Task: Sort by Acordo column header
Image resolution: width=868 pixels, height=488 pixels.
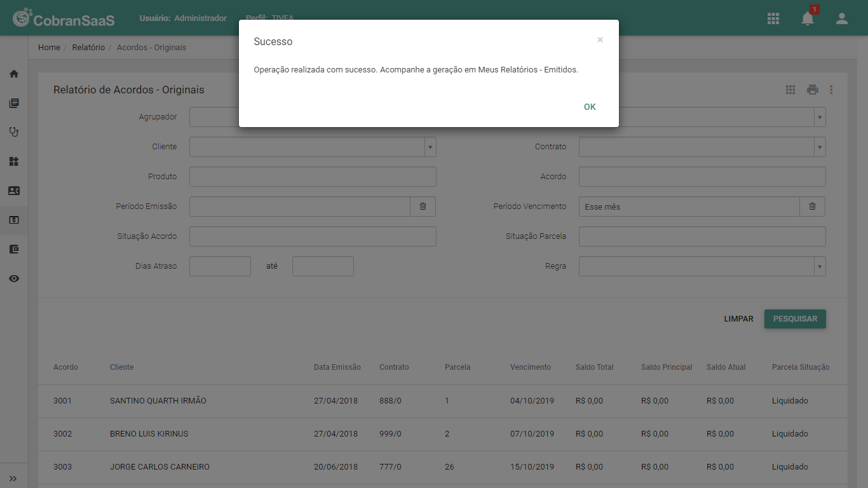Action: [x=65, y=367]
